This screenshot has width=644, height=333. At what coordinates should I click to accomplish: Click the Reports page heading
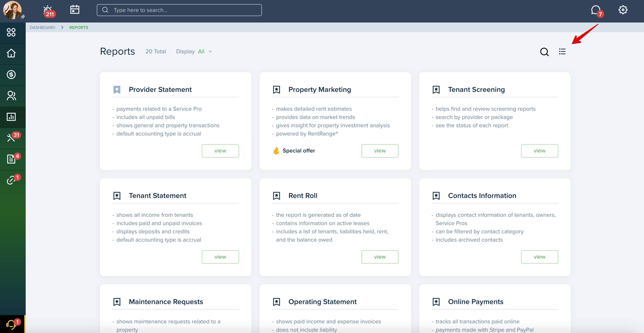pyautogui.click(x=117, y=52)
